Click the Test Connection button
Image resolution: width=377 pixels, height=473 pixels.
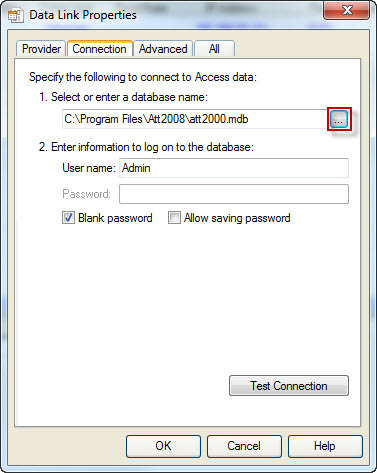(289, 386)
